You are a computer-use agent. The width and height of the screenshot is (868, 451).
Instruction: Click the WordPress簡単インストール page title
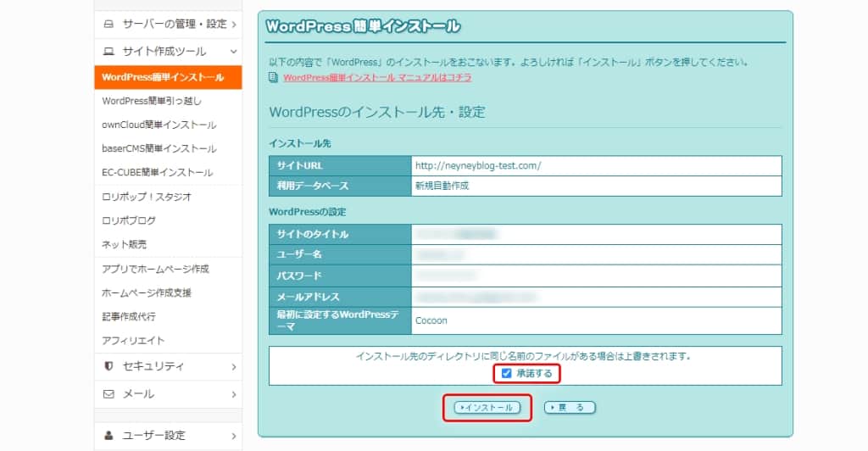(x=363, y=26)
